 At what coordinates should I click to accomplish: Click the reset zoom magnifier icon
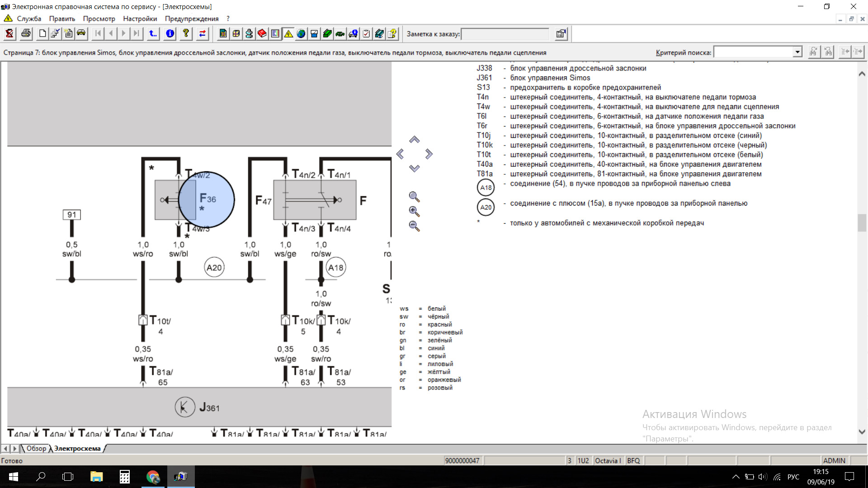coord(414,197)
